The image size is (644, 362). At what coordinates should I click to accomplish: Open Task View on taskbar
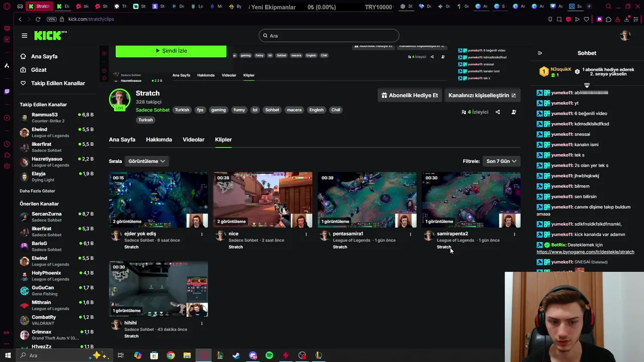pyautogui.click(x=121, y=355)
